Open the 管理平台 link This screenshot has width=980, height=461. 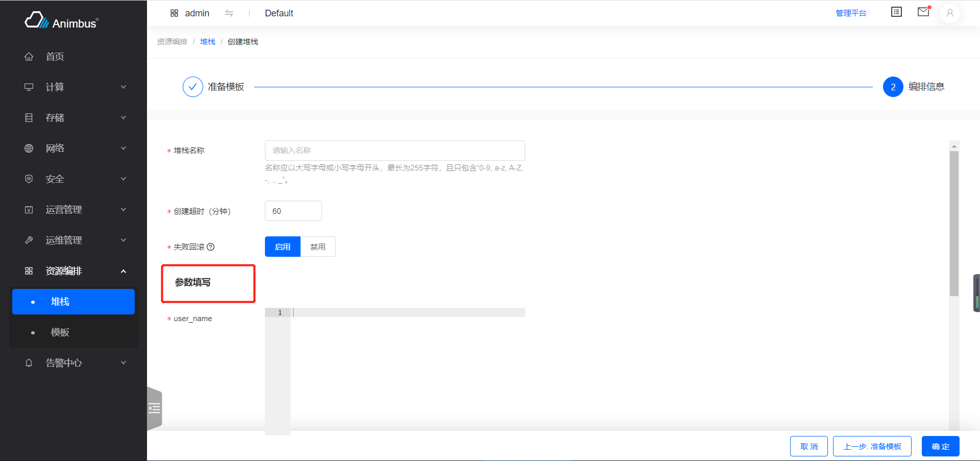[851, 13]
